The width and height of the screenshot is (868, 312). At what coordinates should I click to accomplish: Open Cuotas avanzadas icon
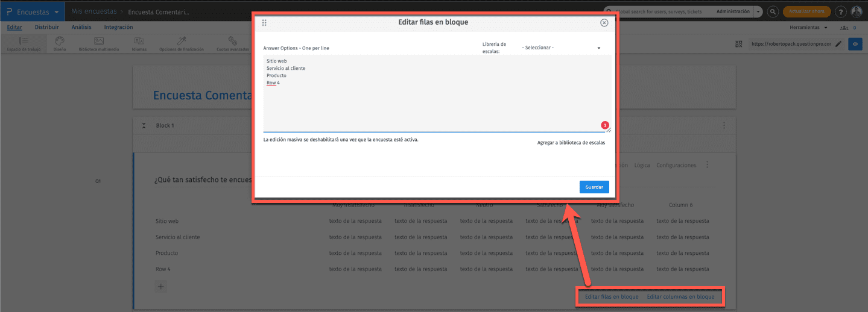pos(232,43)
